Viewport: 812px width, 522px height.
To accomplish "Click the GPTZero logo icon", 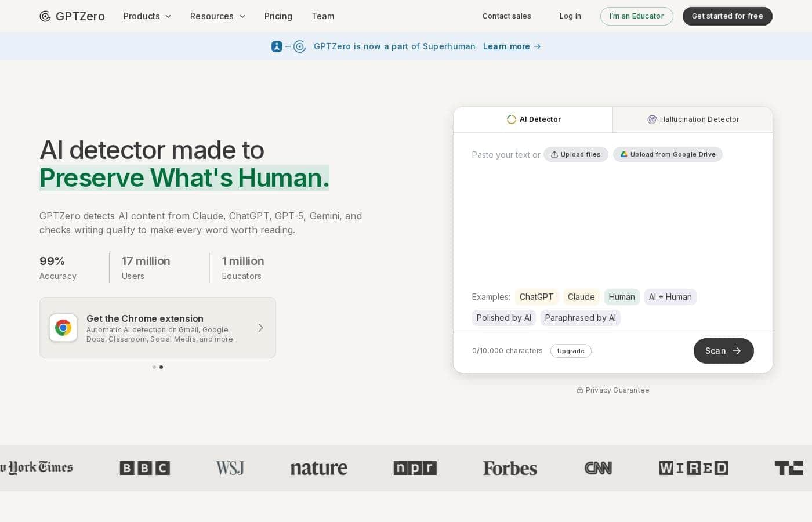I will 45,16.
